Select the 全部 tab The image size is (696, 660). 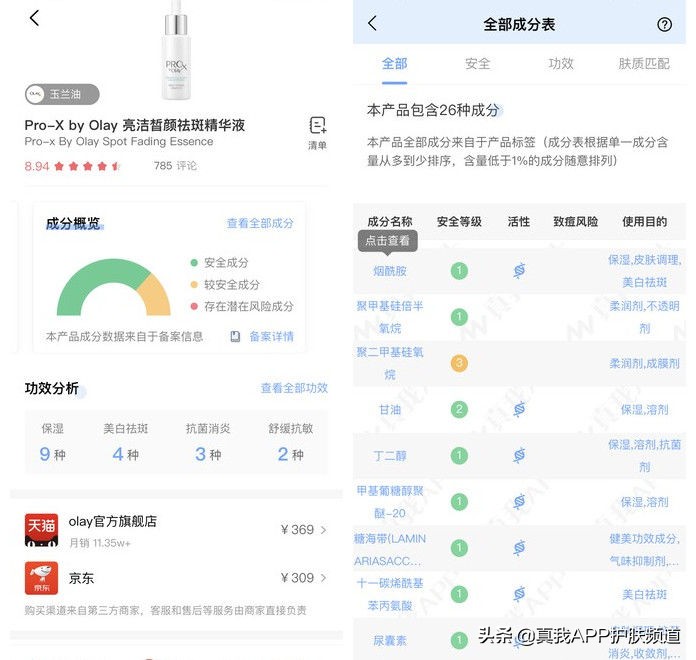click(x=394, y=64)
